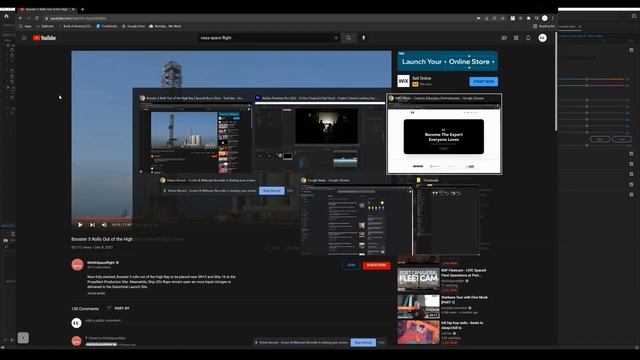Open the NASASpaceflight channel avatar
640x360 pixels.
(78, 264)
